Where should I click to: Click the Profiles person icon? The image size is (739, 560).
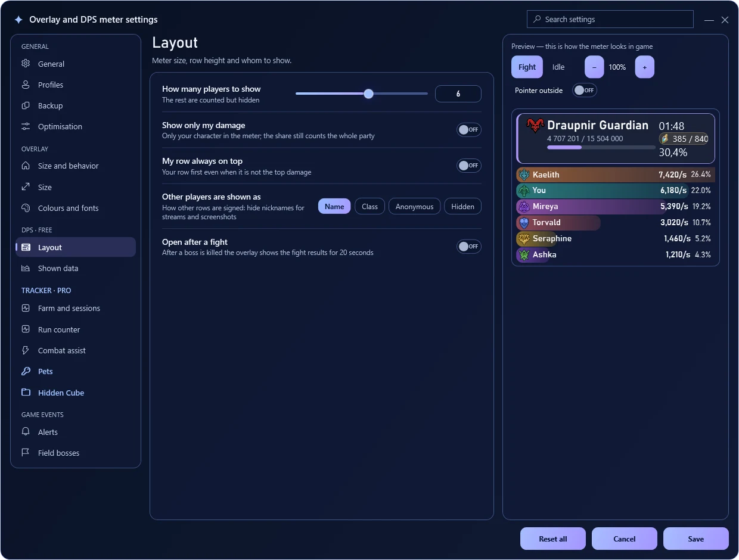[x=26, y=85]
